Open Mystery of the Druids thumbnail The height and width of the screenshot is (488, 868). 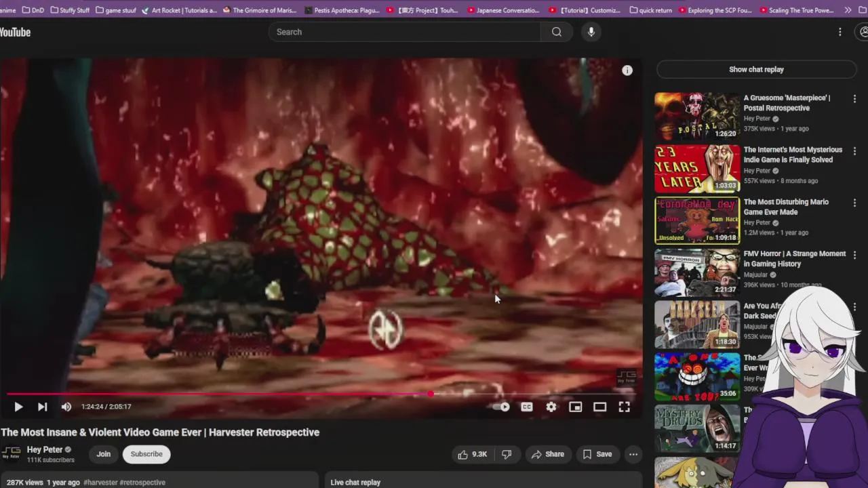[x=697, y=428]
